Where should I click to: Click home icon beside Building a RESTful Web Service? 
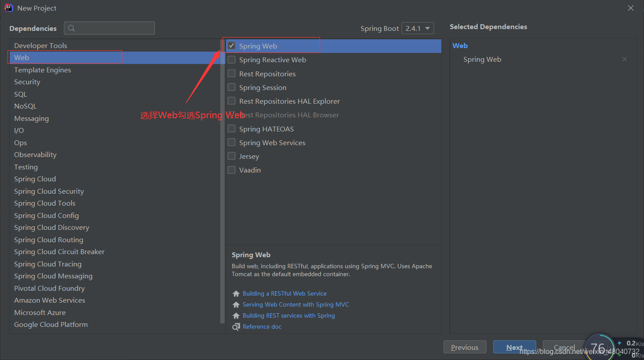click(236, 294)
